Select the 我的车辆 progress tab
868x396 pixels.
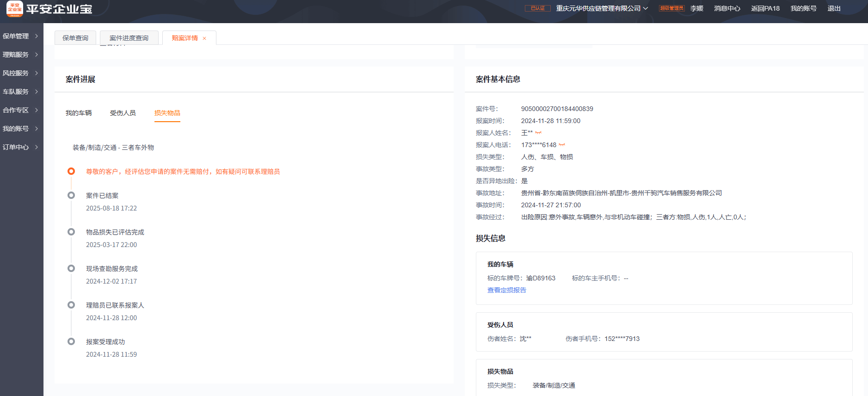[79, 113]
